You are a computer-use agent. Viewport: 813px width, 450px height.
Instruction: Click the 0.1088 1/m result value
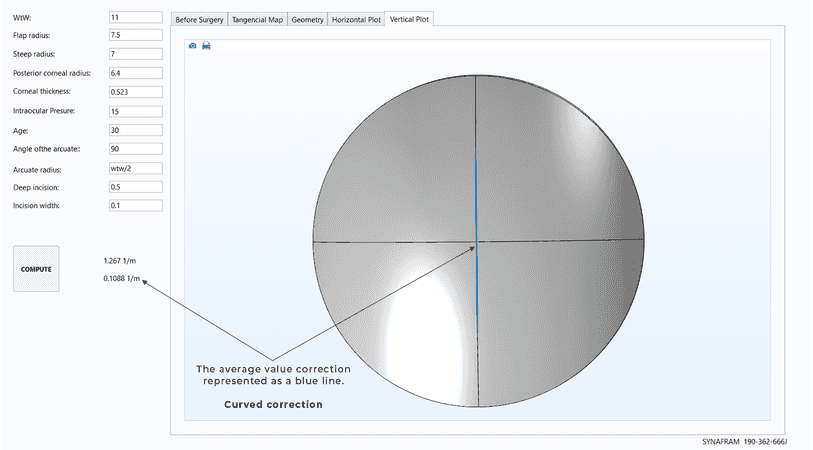tap(122, 278)
